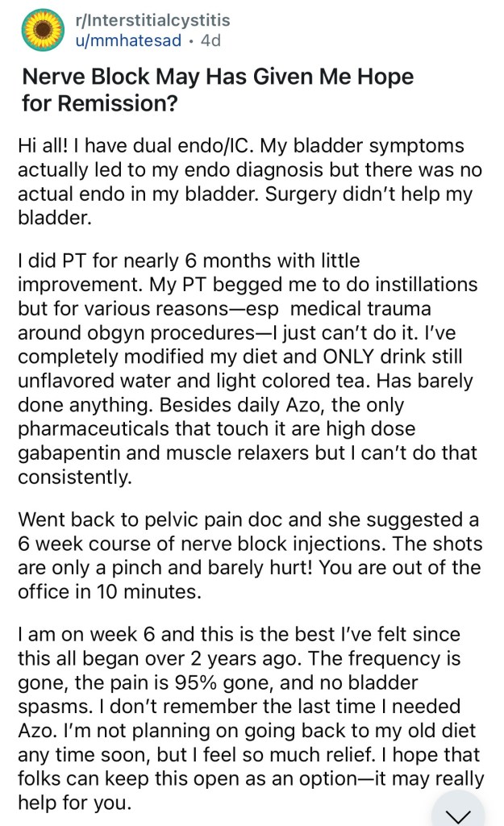Screen dimensions: 504x826
Task: Open the Nerve Block post title
Action: 218,90
